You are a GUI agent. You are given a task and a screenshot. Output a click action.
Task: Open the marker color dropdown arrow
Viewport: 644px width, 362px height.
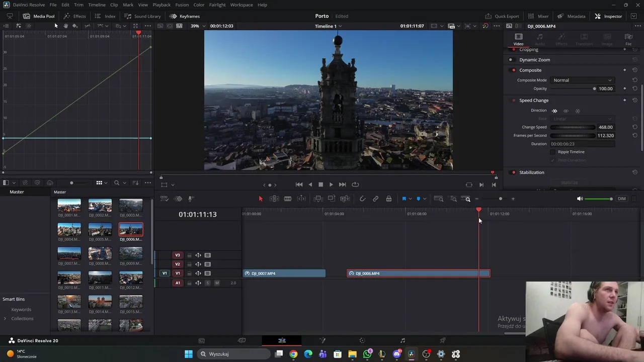[425, 199]
